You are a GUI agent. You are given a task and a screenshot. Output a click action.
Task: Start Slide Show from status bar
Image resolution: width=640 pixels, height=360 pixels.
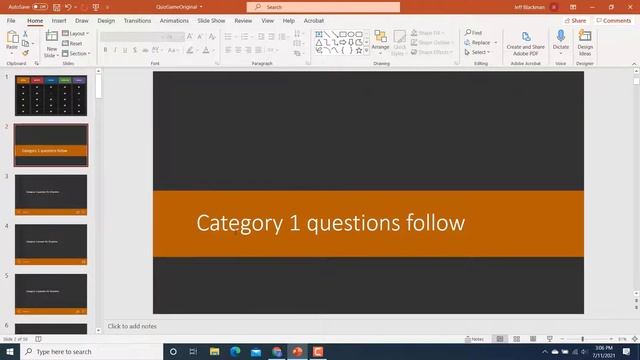coord(550,339)
